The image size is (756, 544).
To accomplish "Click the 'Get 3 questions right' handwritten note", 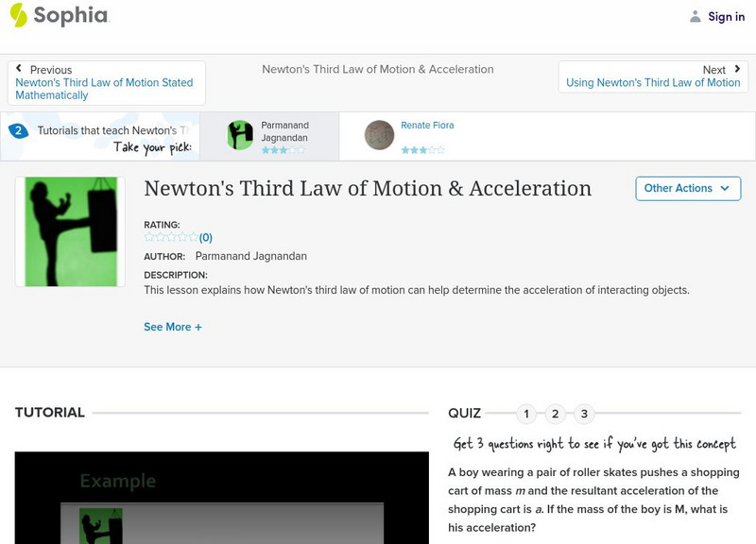I will click(594, 443).
